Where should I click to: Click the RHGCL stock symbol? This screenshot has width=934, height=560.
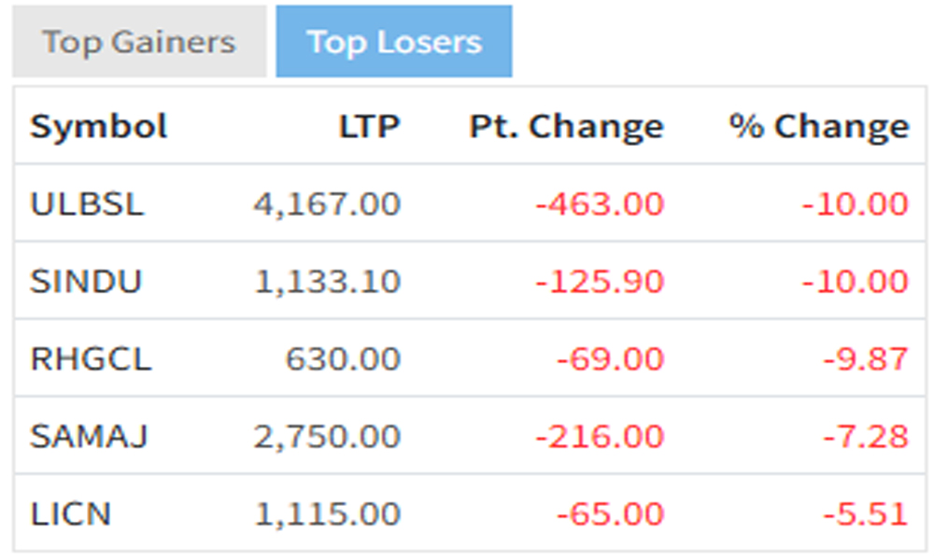(91, 358)
